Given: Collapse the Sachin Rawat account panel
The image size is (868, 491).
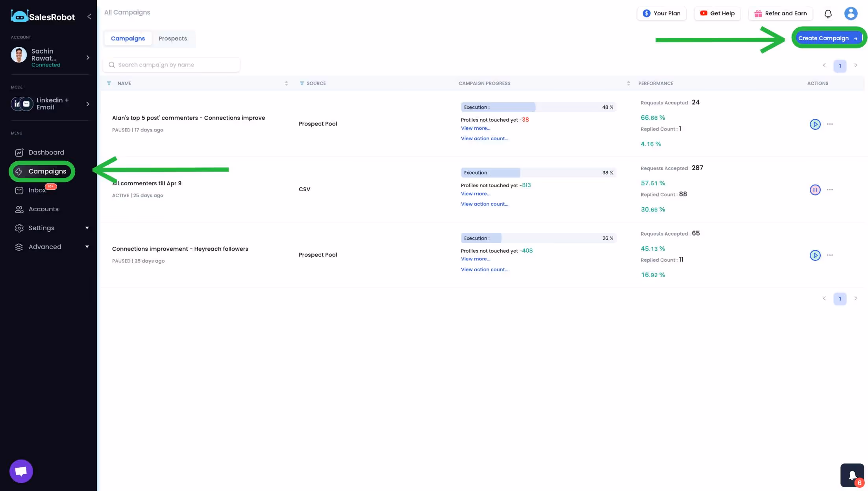Looking at the screenshot, I should 87,57.
